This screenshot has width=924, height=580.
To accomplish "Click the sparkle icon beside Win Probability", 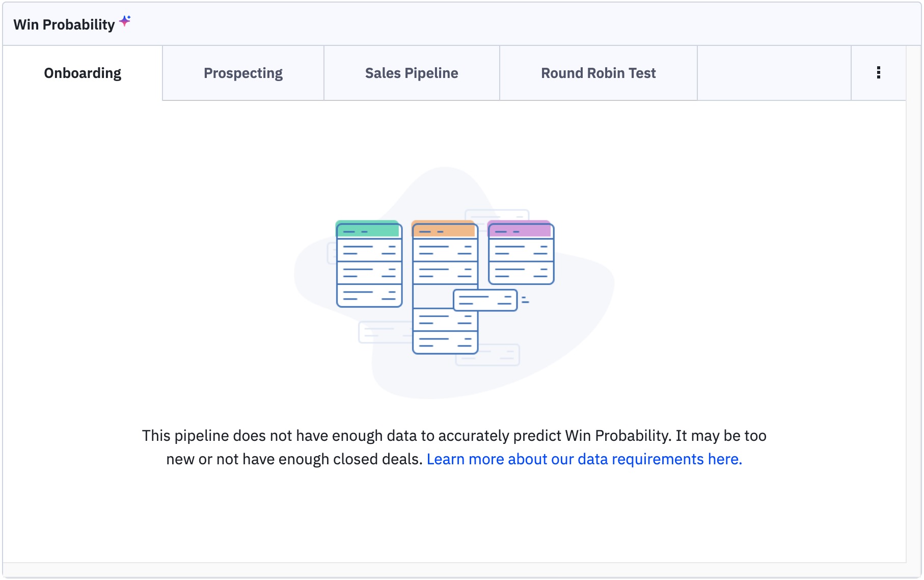I will coord(125,21).
